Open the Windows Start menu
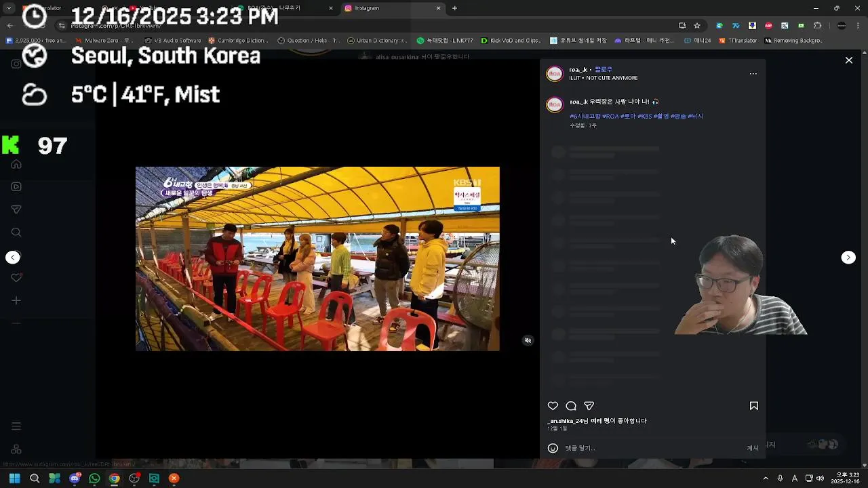 click(x=14, y=479)
